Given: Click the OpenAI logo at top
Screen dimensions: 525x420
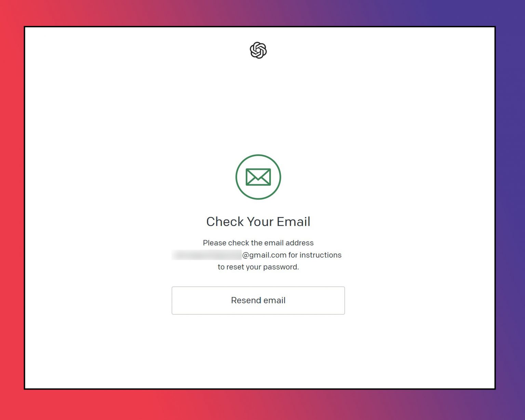Looking at the screenshot, I should tap(258, 50).
